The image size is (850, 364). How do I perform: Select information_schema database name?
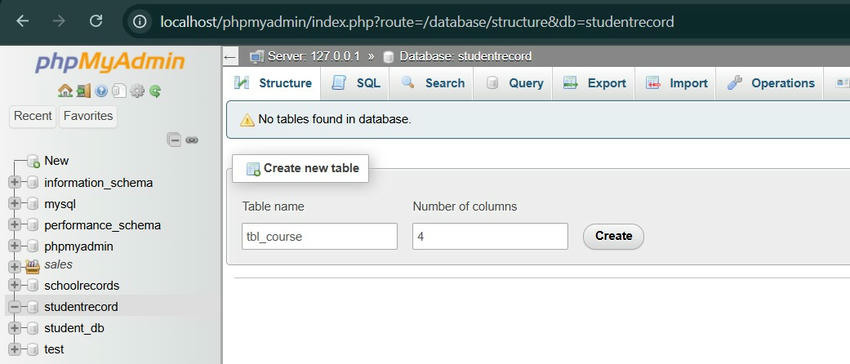(x=98, y=183)
